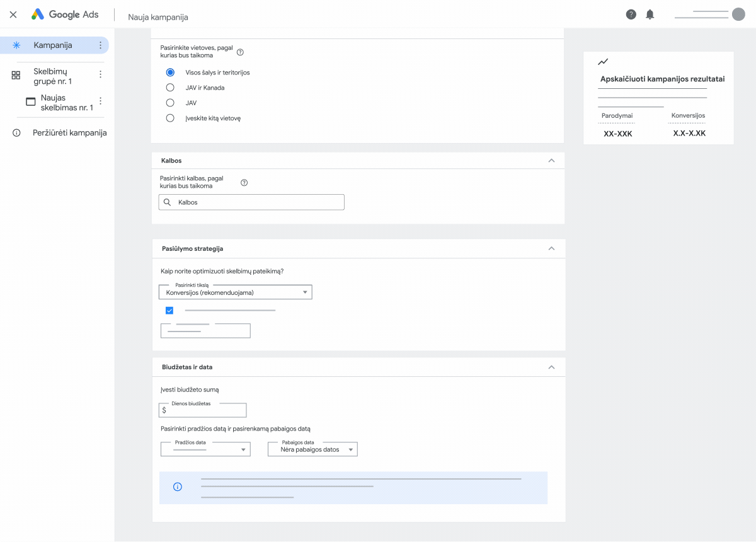Click the account avatar circle

(738, 14)
